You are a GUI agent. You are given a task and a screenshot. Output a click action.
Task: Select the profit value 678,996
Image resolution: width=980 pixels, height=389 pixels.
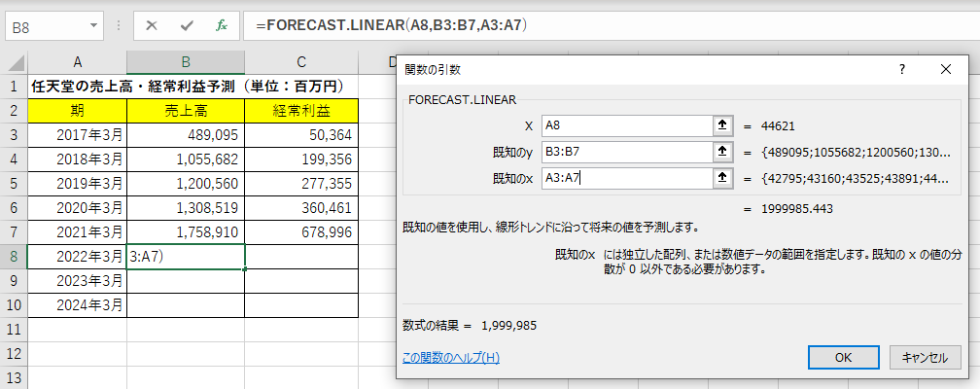(x=301, y=232)
